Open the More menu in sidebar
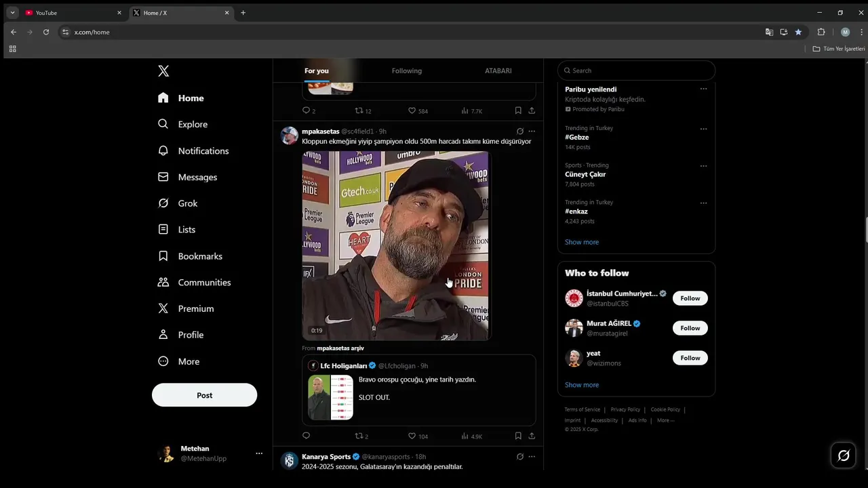The image size is (868, 488). click(x=178, y=361)
